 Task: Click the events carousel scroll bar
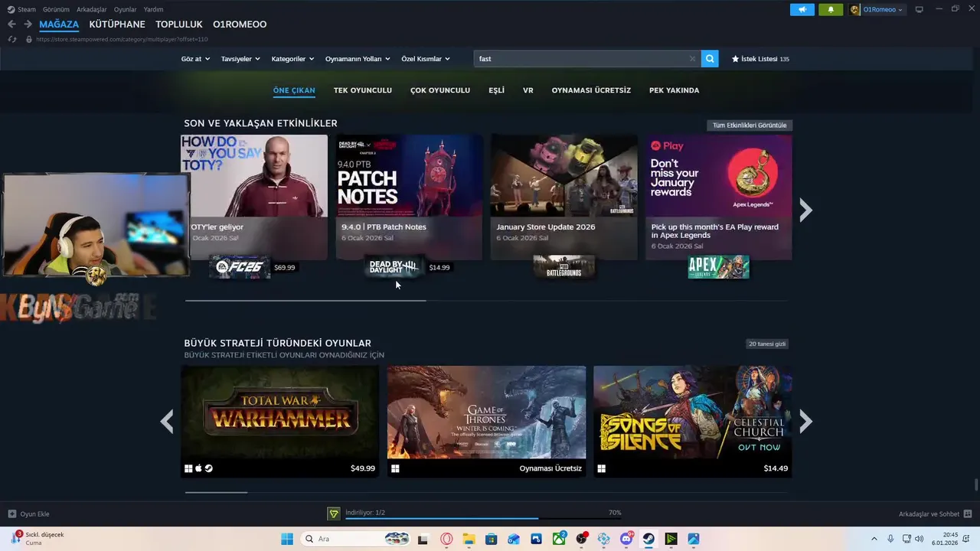click(305, 300)
